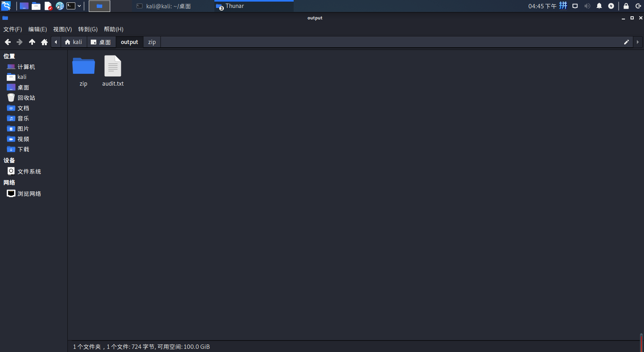
Task: Go back using the back arrow
Action: (x=8, y=42)
